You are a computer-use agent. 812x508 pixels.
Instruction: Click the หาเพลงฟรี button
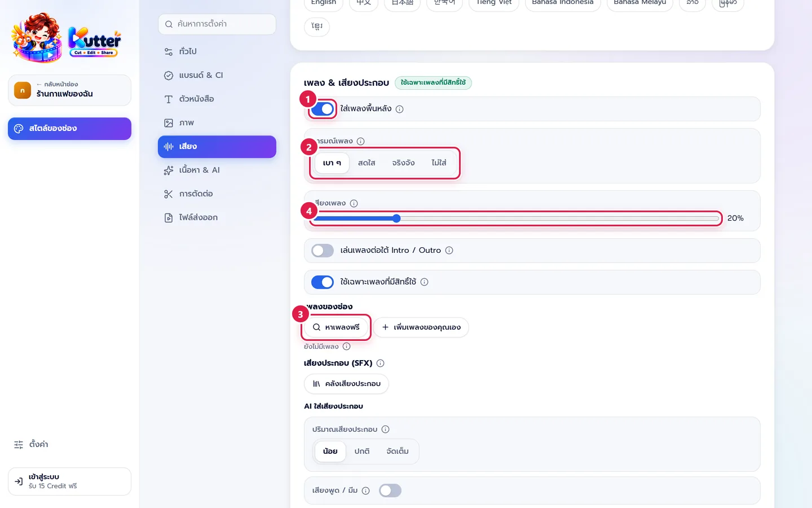[x=337, y=327]
